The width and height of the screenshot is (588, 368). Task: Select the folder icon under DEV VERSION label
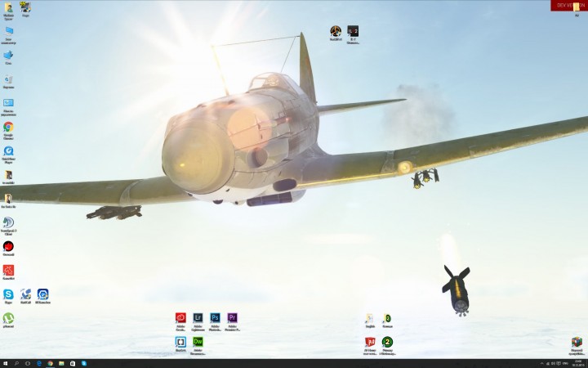pos(577,7)
